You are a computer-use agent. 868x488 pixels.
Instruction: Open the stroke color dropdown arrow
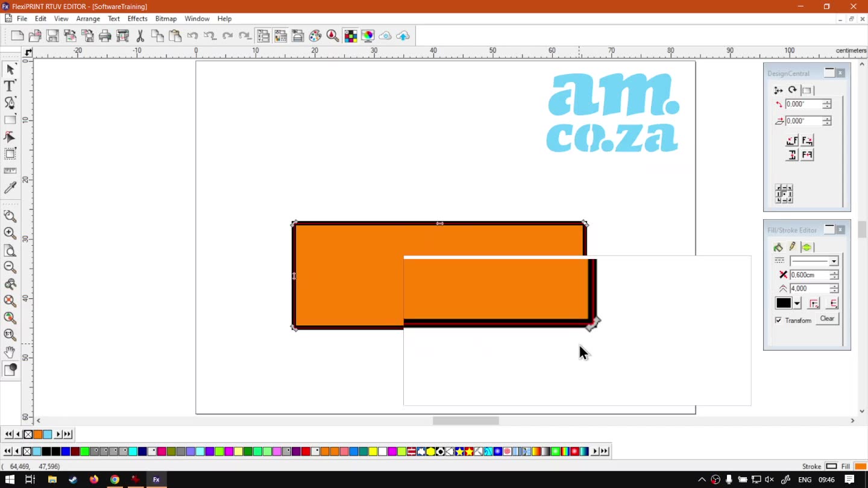tap(797, 304)
